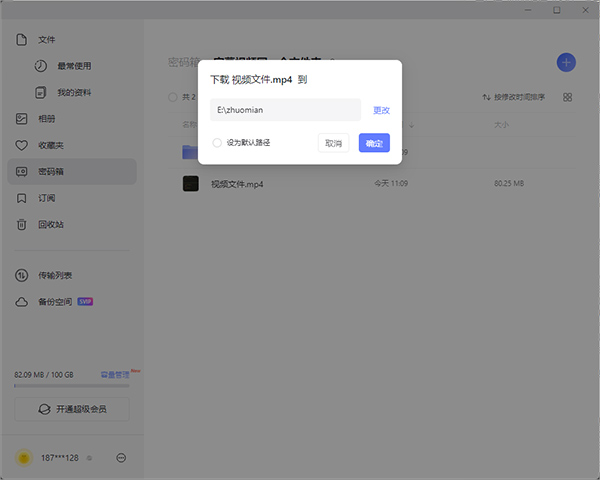Viewport: 600px width, 480px height.
Task: Click the SVIP badge beside 备份空间
Action: pyautogui.click(x=85, y=302)
